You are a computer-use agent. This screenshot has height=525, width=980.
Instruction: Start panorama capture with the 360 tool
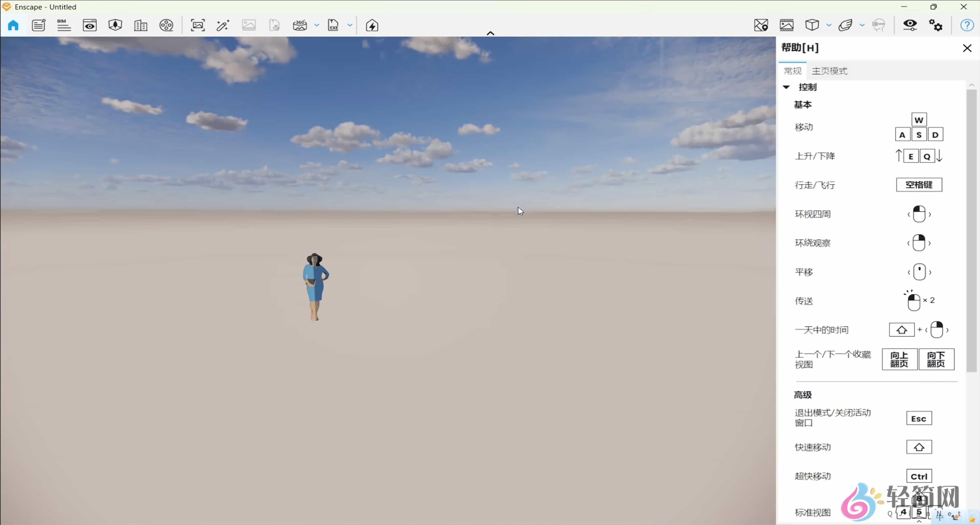[300, 25]
